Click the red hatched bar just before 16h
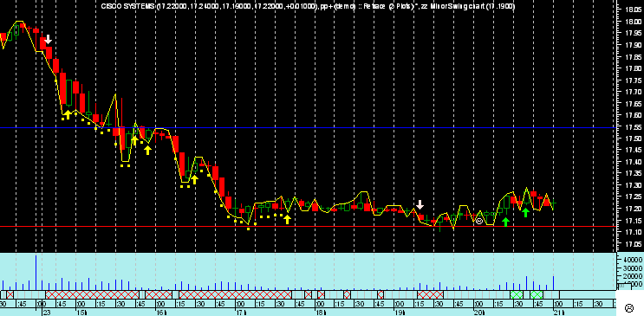The width and height of the screenshot is (644, 316). [x=159, y=294]
